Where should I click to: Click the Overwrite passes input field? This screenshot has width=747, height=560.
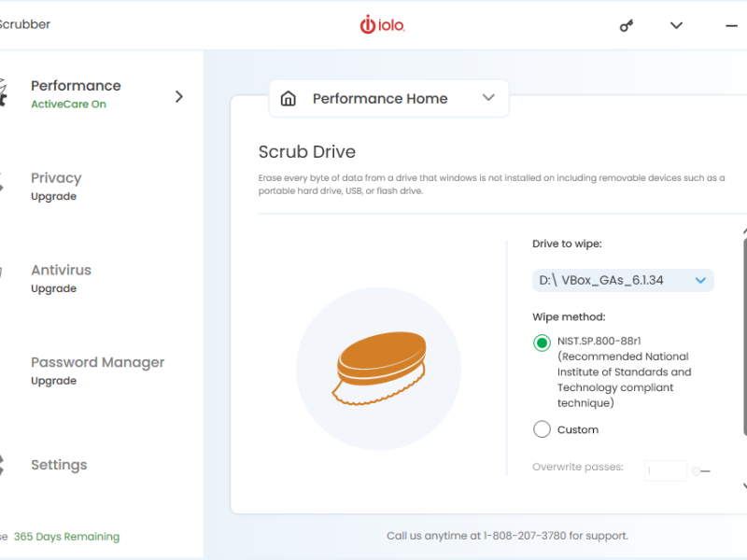[666, 470]
